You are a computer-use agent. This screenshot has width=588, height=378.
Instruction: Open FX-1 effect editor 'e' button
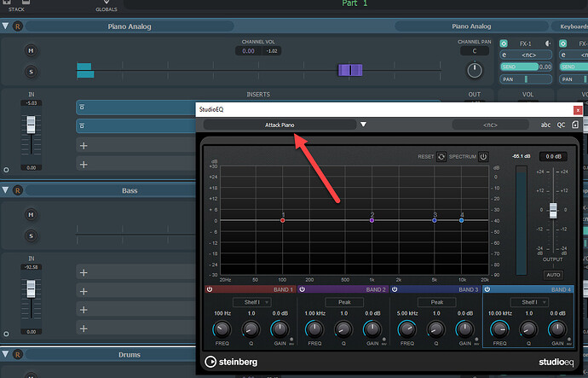(x=504, y=55)
